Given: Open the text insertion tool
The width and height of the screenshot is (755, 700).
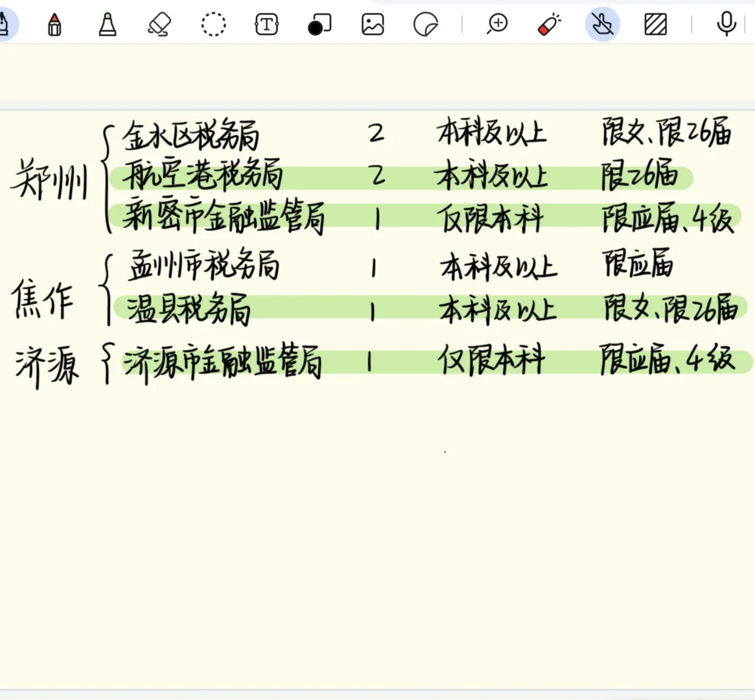Looking at the screenshot, I should click(266, 25).
